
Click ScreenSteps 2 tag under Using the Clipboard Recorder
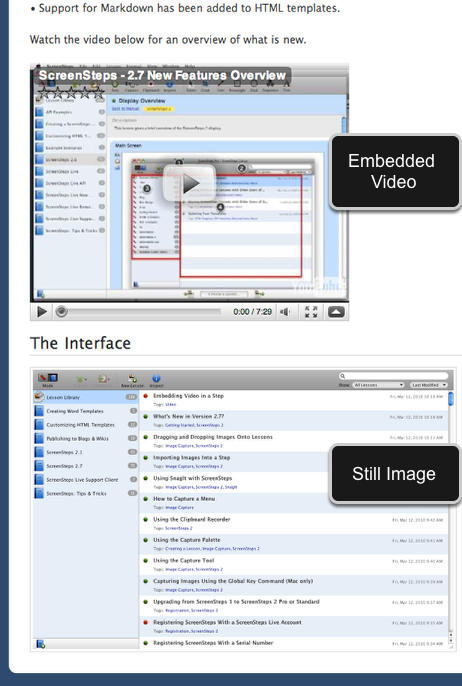click(x=178, y=528)
